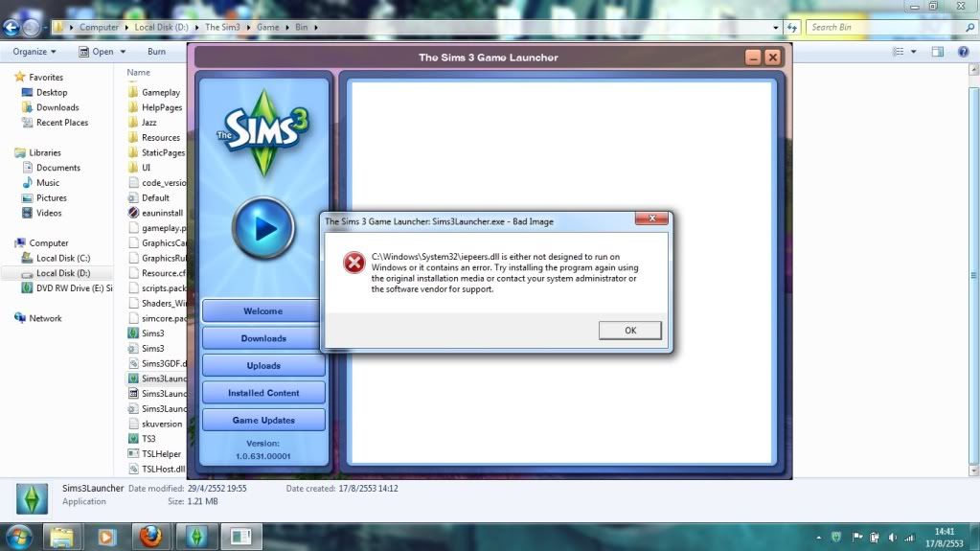Select the Resources folder

[161, 138]
